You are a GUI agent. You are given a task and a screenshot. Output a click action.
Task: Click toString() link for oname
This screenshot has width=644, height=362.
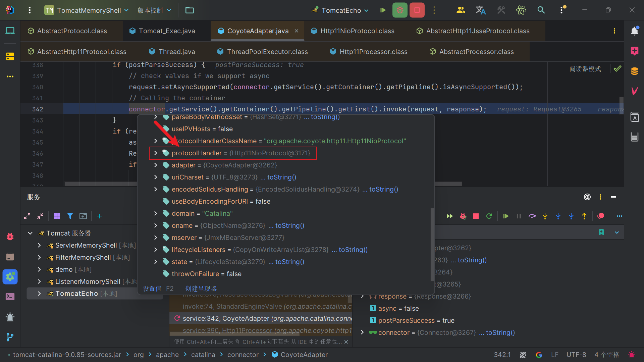pyautogui.click(x=290, y=225)
